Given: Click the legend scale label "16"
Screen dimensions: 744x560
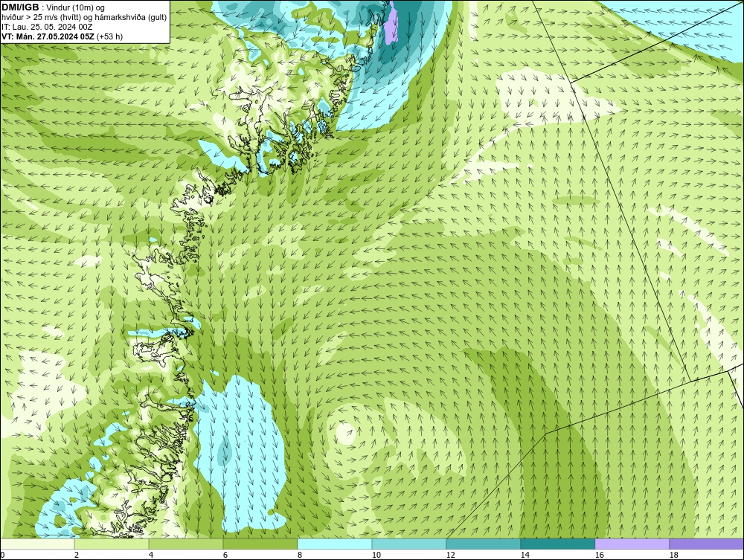Looking at the screenshot, I should pyautogui.click(x=599, y=555).
